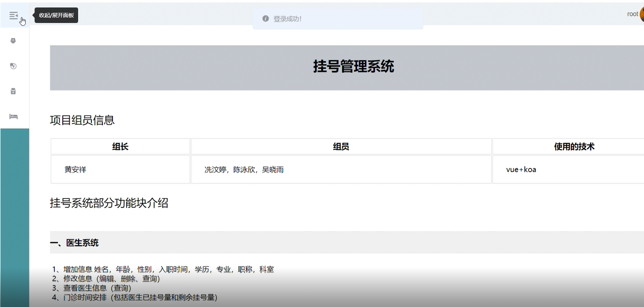Click the 组员 column header
Viewport: 644px width, 307px height.
[x=341, y=146]
